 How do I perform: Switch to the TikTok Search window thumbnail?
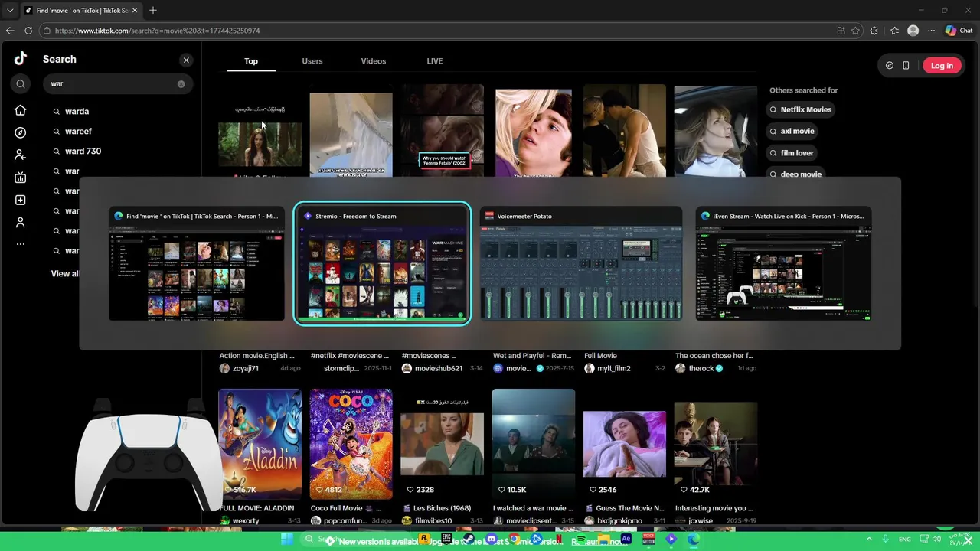pos(197,264)
